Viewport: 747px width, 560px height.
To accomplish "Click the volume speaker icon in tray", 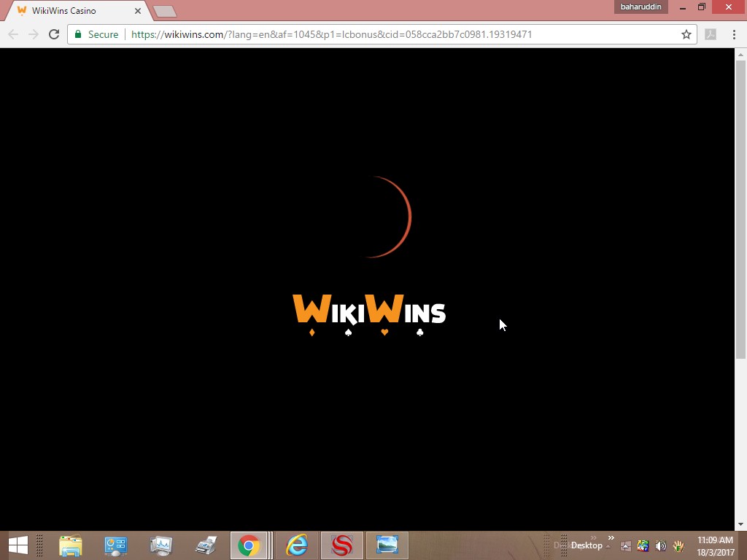I will point(661,545).
